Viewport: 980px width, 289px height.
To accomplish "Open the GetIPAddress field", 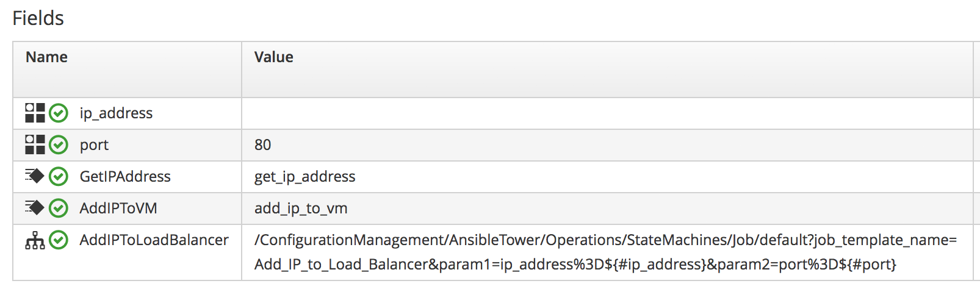I will 125,177.
